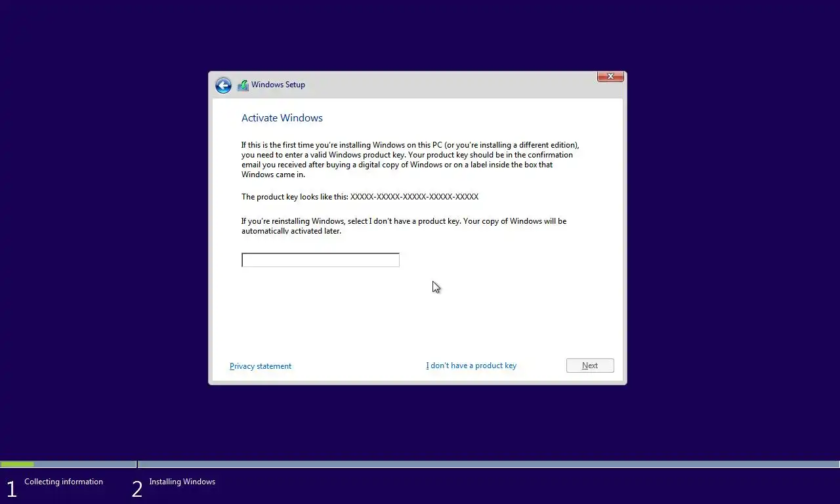840x504 pixels.
Task: Click the green setup progress bar
Action: [17, 464]
